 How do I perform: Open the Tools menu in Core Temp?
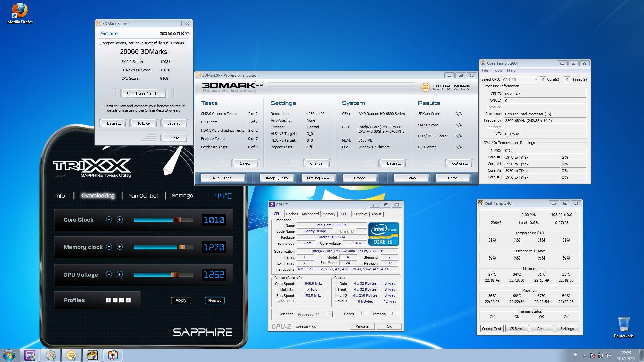pos(497,70)
